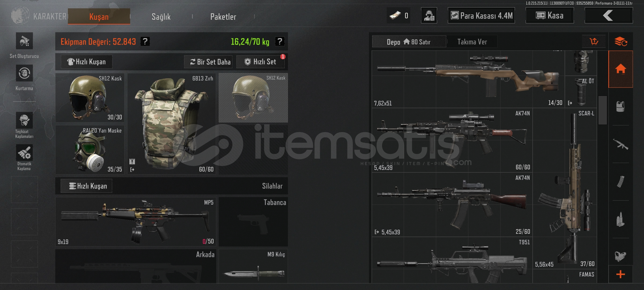Select the Takıma Ver tab
Image resolution: width=644 pixels, height=290 pixels.
point(472,42)
